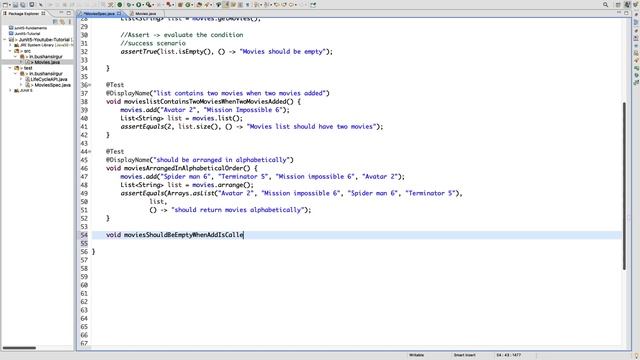Click the Pin Editor toolbar icon
This screenshot has width=640, height=360.
(x=313, y=5)
